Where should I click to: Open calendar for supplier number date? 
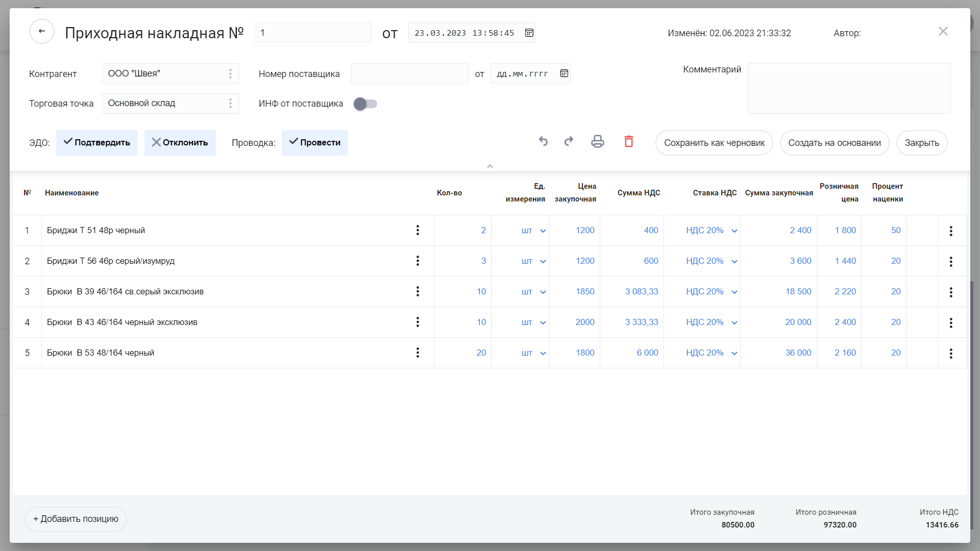pos(564,73)
